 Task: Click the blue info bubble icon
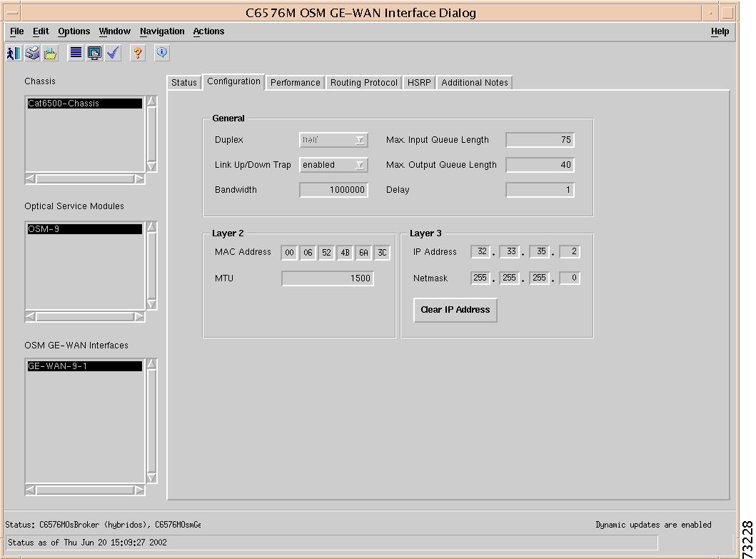(162, 53)
